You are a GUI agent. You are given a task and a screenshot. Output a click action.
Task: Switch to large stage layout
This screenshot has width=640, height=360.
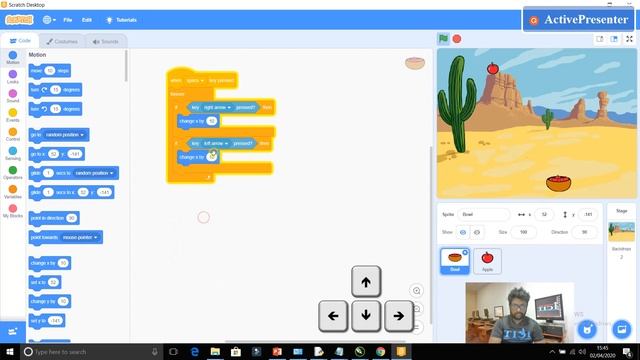tap(614, 39)
